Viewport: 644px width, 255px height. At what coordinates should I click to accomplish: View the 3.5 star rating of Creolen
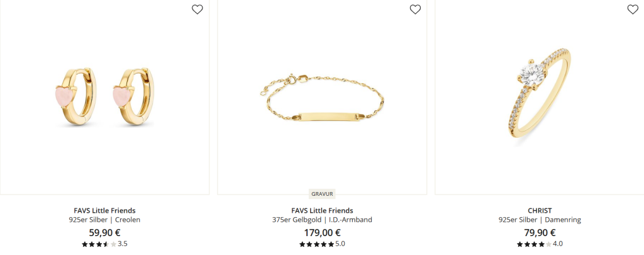pyautogui.click(x=105, y=244)
